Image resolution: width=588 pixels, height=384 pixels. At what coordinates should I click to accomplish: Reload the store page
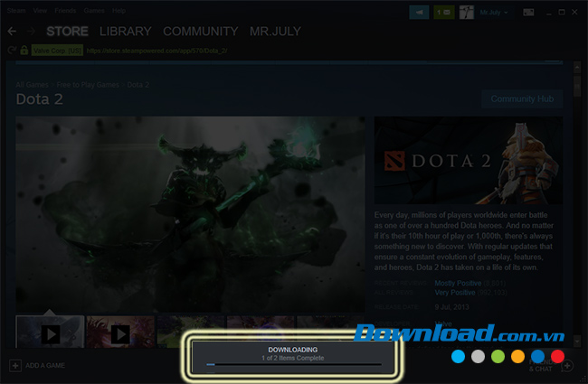(12, 51)
